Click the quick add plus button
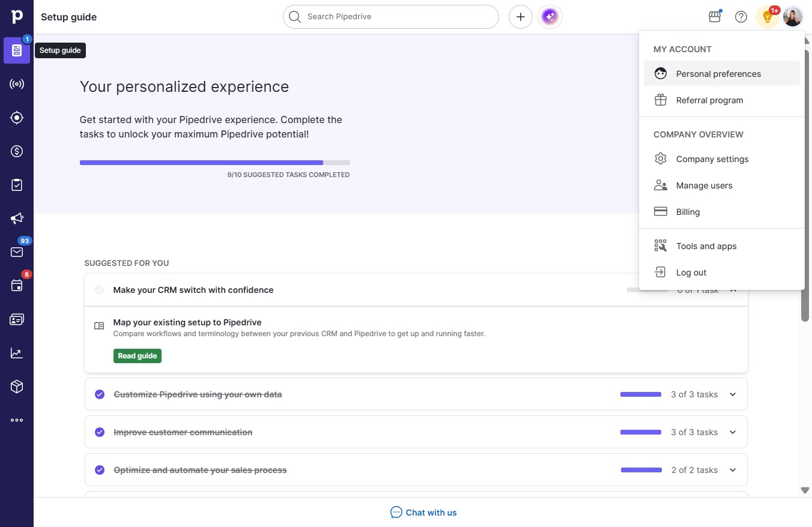This screenshot has height=527, width=812. [x=521, y=17]
